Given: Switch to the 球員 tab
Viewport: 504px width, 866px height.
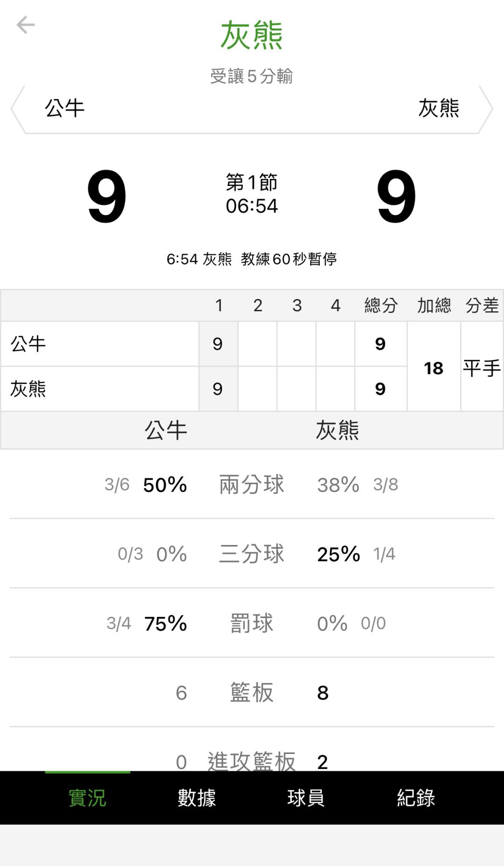Looking at the screenshot, I should point(306,797).
